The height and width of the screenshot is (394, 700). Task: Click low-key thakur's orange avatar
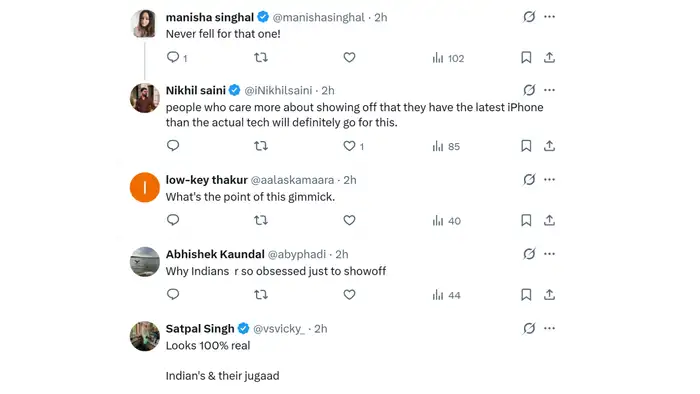click(145, 187)
